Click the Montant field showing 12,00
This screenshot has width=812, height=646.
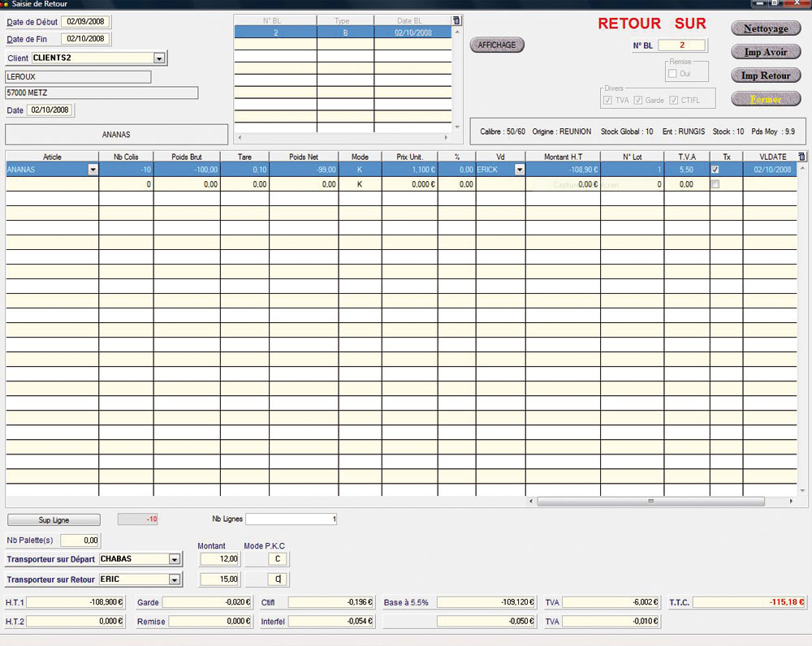coord(219,559)
